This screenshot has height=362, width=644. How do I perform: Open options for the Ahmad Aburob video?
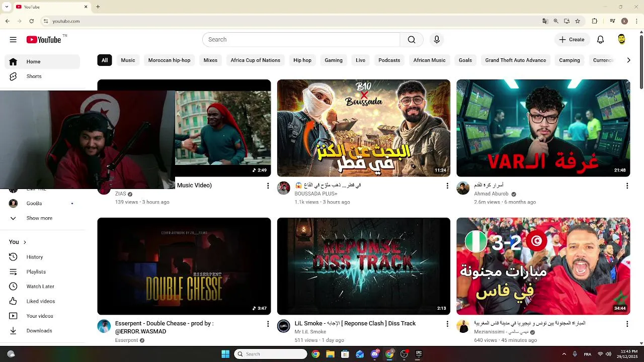[627, 186]
